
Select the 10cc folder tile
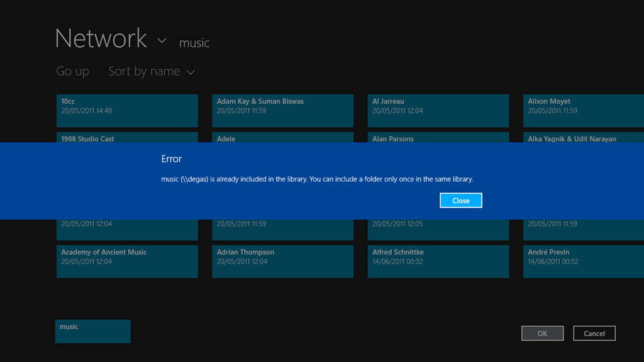pos(127,111)
